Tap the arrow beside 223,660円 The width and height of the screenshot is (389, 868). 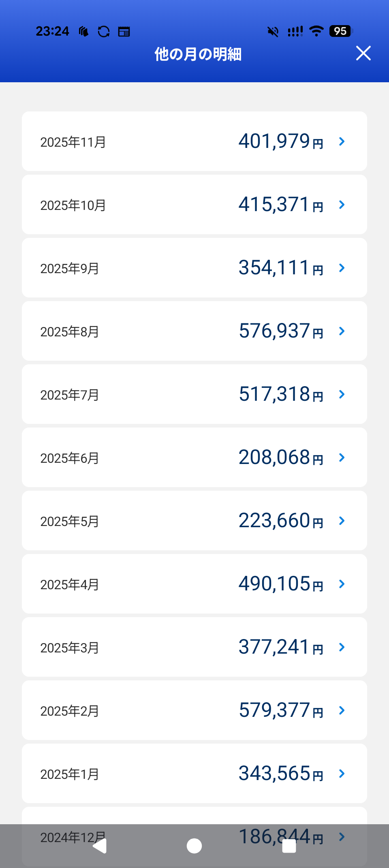click(x=342, y=521)
